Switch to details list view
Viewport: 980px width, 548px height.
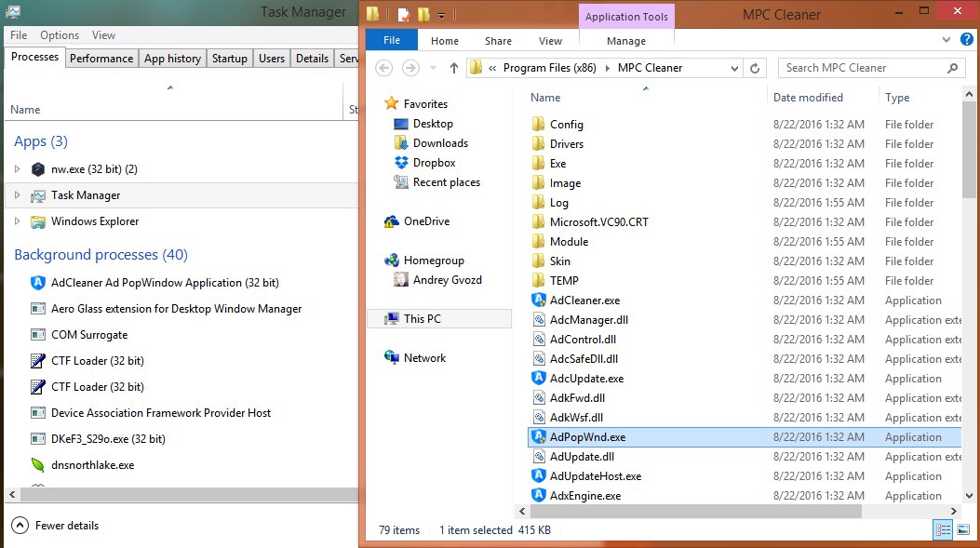943,530
